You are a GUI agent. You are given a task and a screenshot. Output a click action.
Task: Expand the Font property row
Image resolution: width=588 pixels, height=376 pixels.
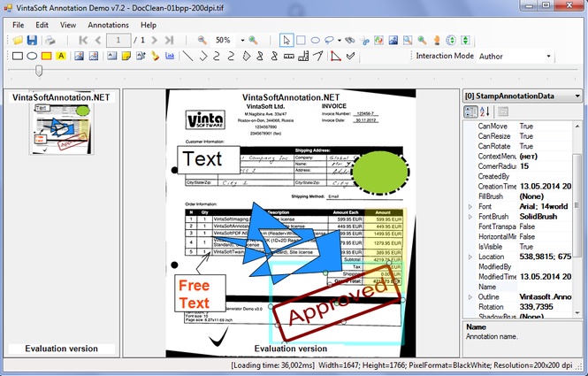coord(470,206)
